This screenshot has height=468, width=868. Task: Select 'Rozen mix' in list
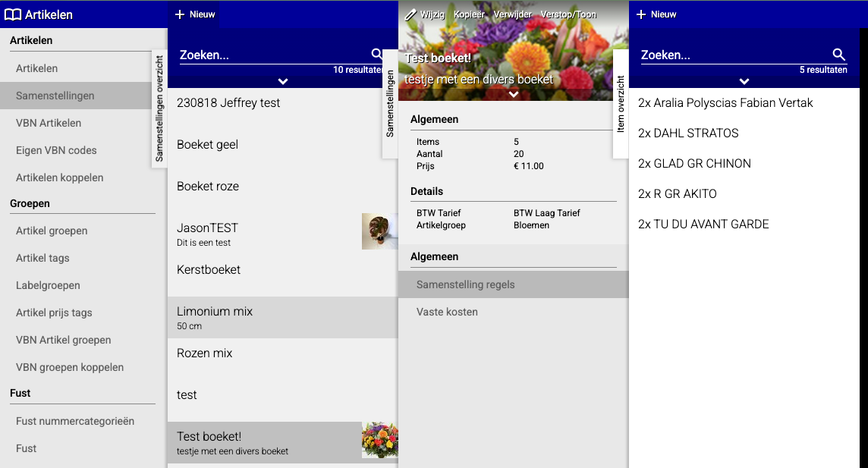pos(283,359)
